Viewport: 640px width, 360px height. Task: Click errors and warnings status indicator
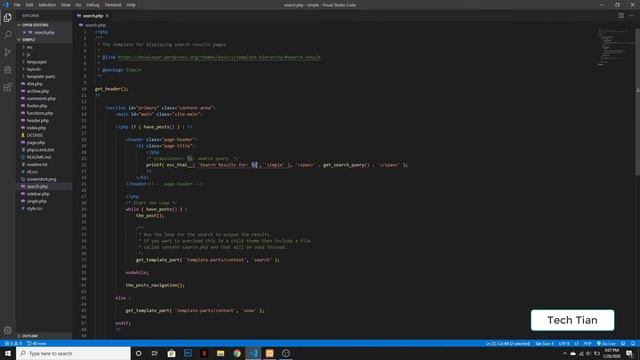click(x=13, y=343)
